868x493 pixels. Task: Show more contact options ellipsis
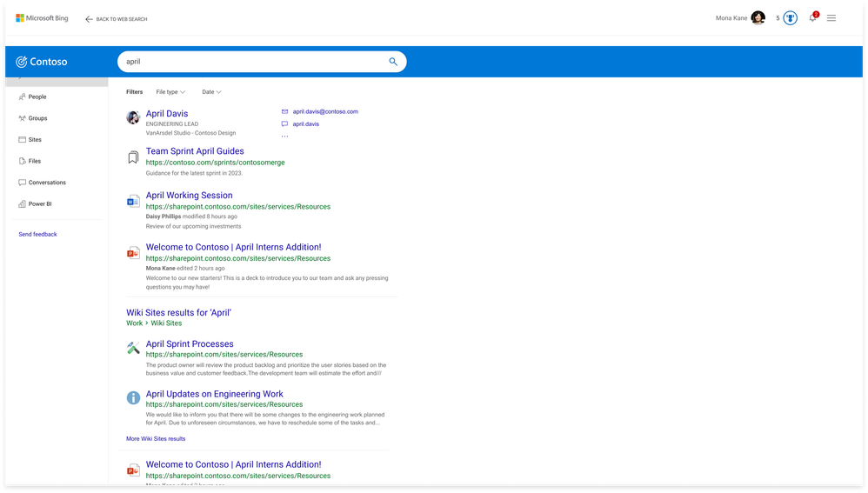tap(284, 137)
